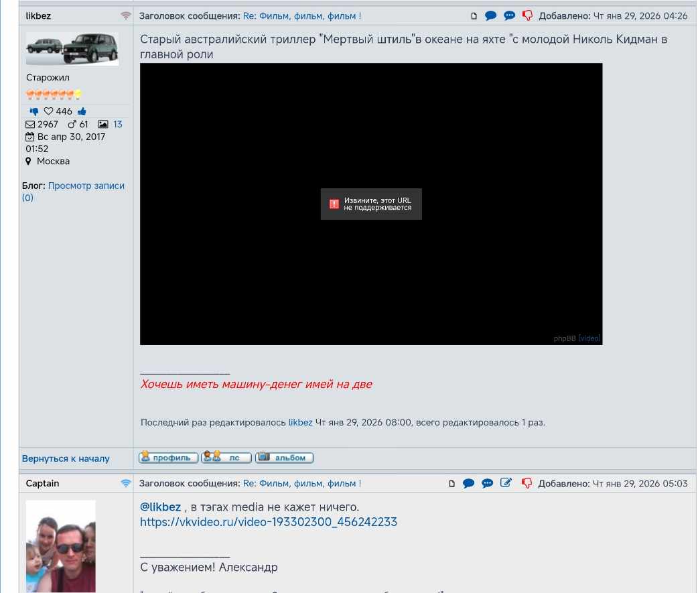Click the new-post page icon on likbez's post

click(474, 15)
